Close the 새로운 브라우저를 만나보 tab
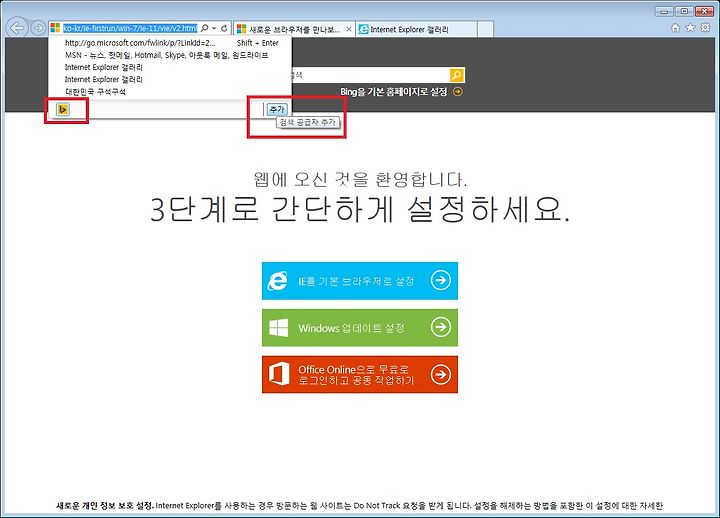This screenshot has width=720, height=518. (x=349, y=29)
